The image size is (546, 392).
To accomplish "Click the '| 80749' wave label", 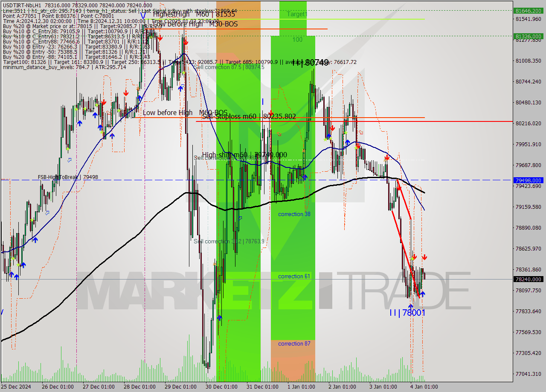I will [x=311, y=63].
